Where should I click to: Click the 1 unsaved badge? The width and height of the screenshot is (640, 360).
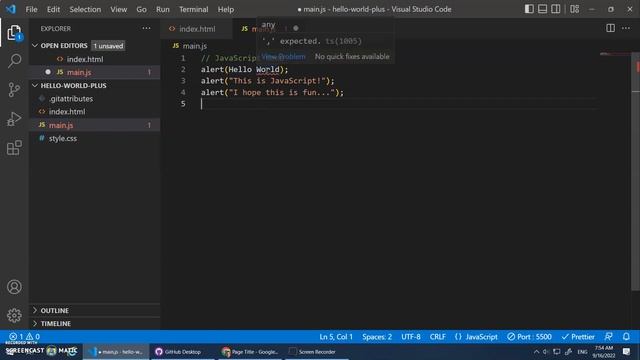108,46
